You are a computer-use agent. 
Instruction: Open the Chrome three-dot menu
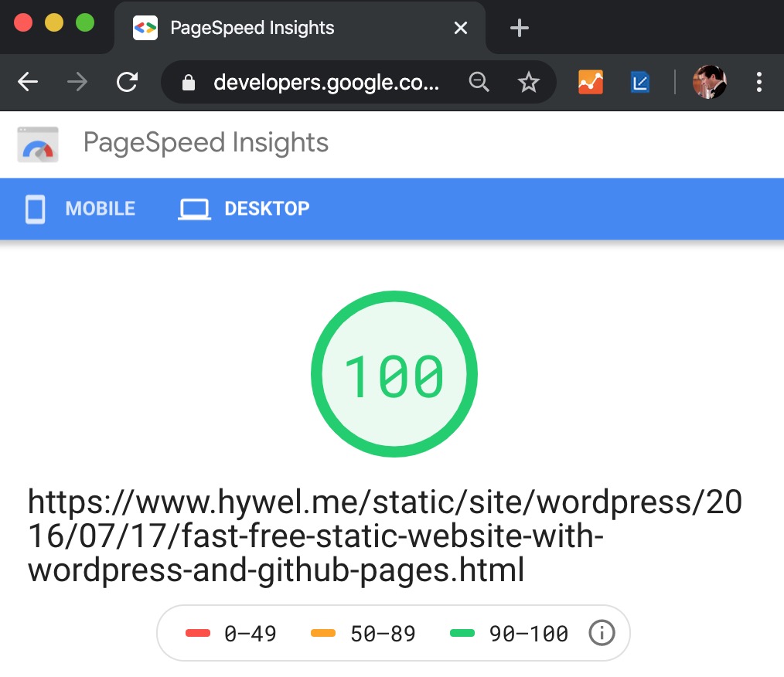click(759, 82)
